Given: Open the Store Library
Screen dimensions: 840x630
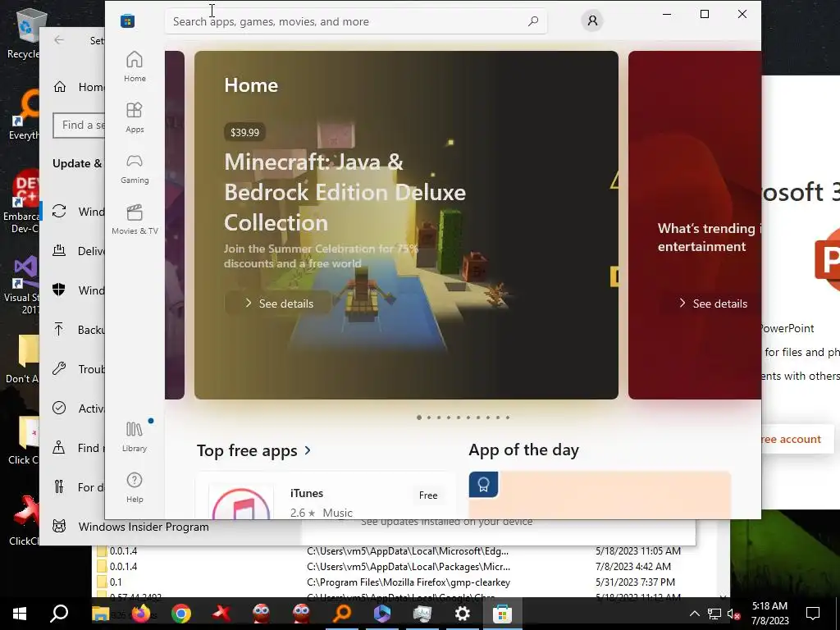Looking at the screenshot, I should click(135, 436).
